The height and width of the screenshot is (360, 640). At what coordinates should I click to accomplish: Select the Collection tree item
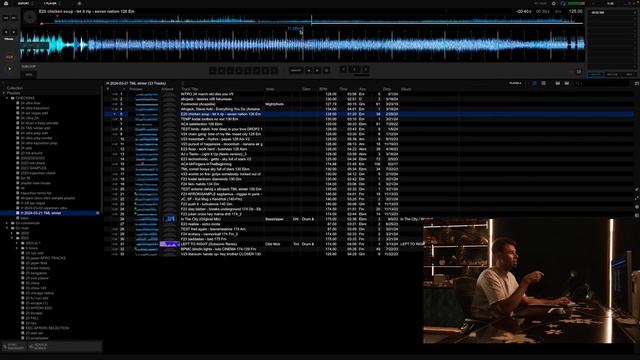point(15,88)
